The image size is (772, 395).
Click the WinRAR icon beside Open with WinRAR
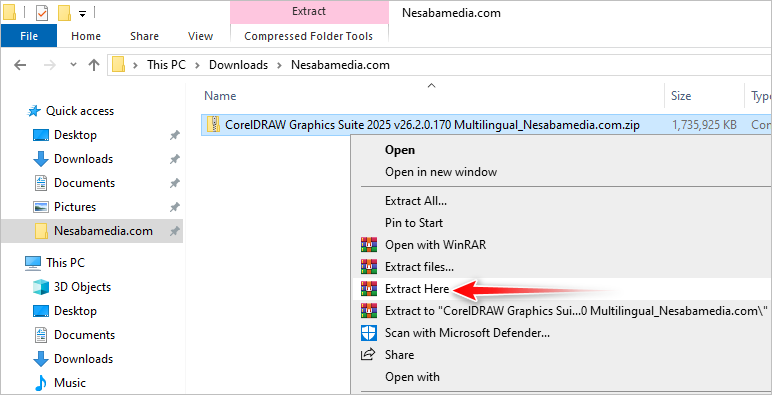[369, 244]
